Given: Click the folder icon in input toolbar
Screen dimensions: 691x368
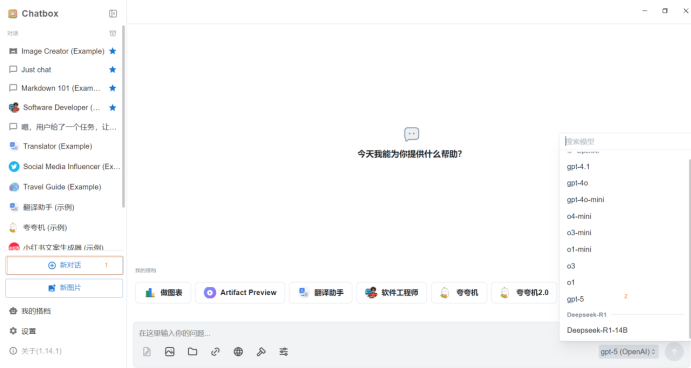Looking at the screenshot, I should tap(193, 352).
